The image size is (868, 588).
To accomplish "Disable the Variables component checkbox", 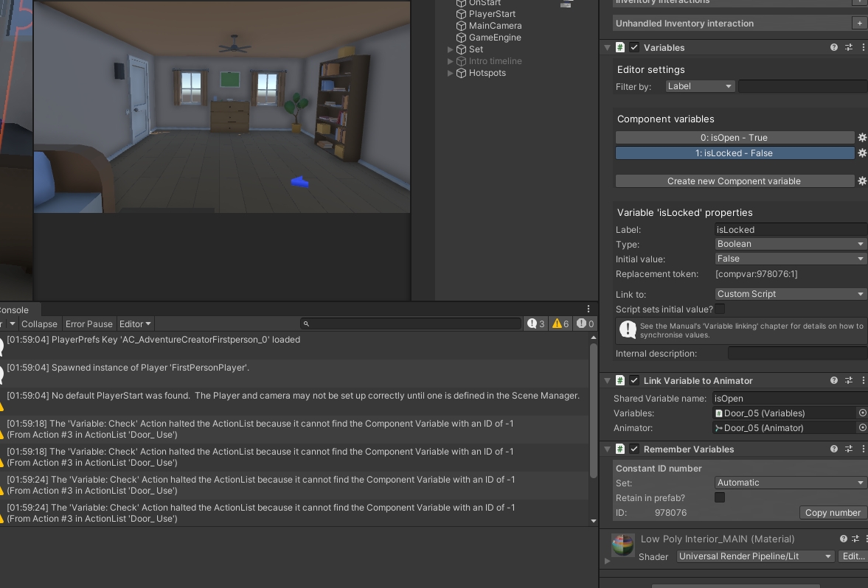I will point(634,48).
